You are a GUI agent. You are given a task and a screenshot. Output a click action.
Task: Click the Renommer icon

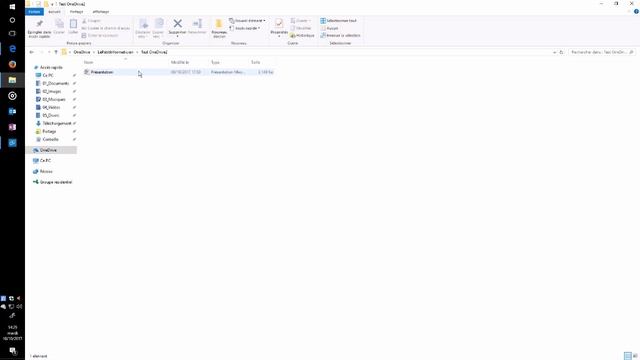pyautogui.click(x=197, y=24)
